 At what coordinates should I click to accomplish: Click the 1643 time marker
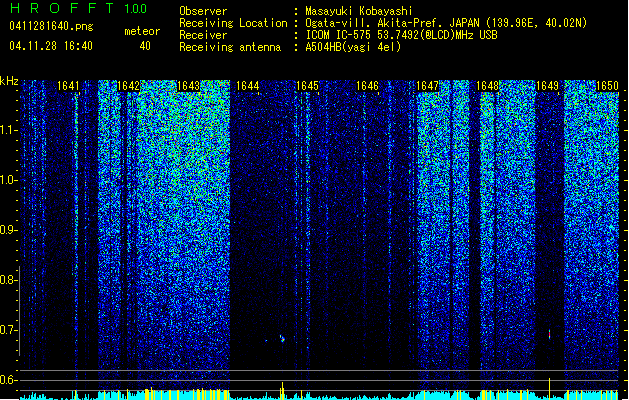tap(188, 86)
